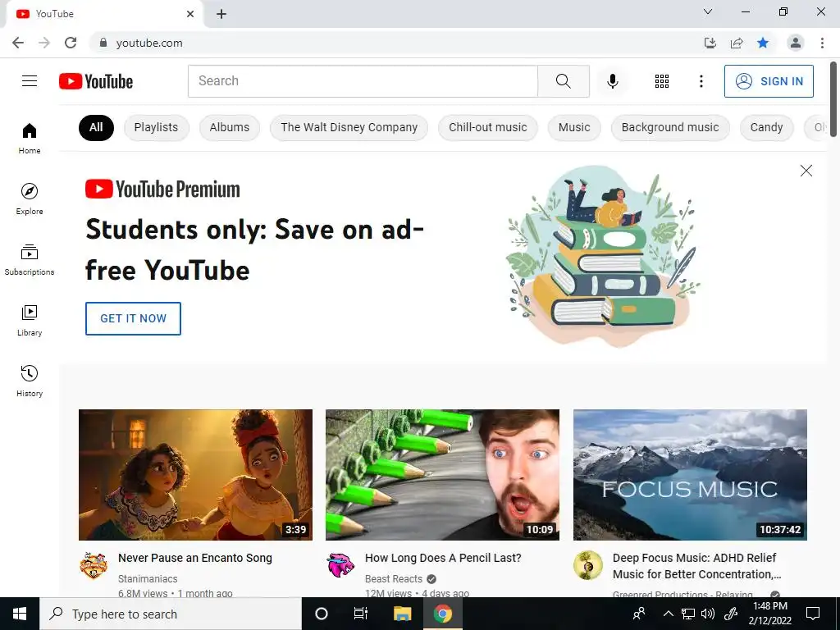840x630 pixels.
Task: Open Windows notification center
Action: tap(813, 614)
